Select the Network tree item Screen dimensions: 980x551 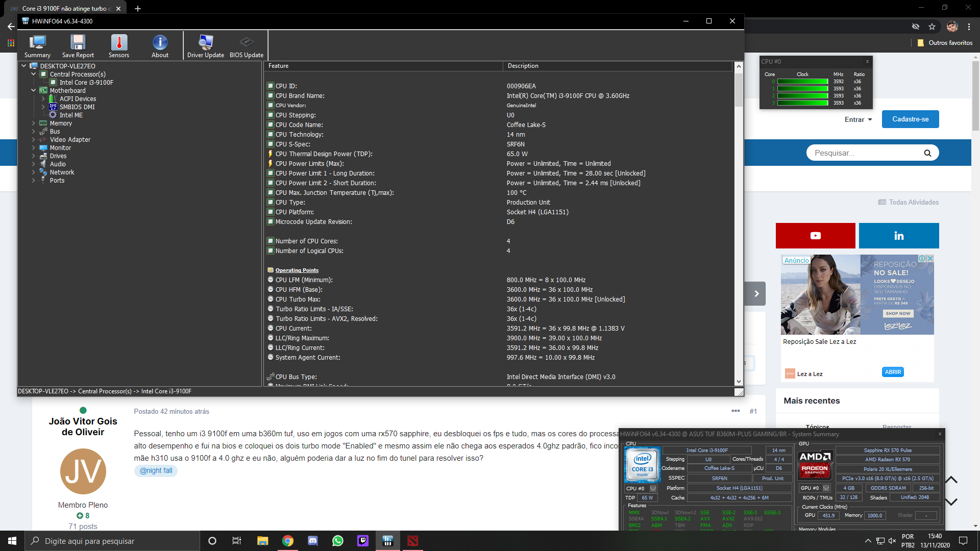[x=62, y=172]
